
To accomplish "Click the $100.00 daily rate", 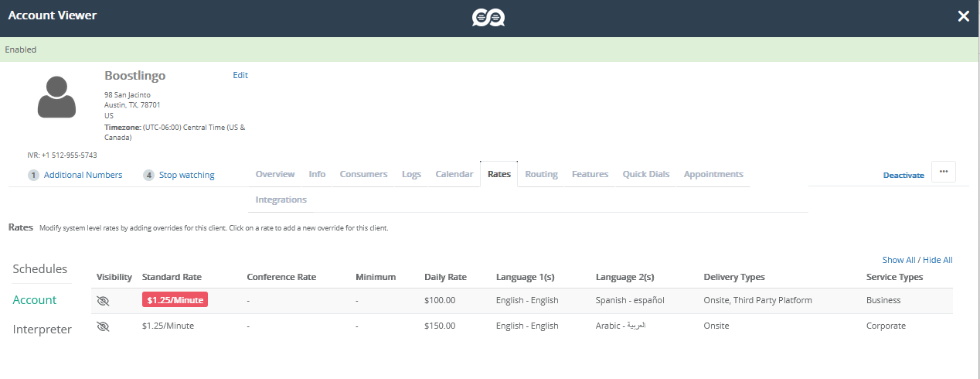I will point(440,300).
